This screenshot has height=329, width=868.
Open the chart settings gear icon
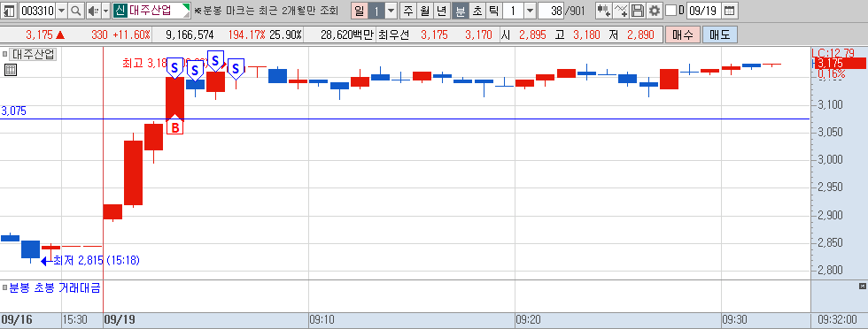pos(655,11)
